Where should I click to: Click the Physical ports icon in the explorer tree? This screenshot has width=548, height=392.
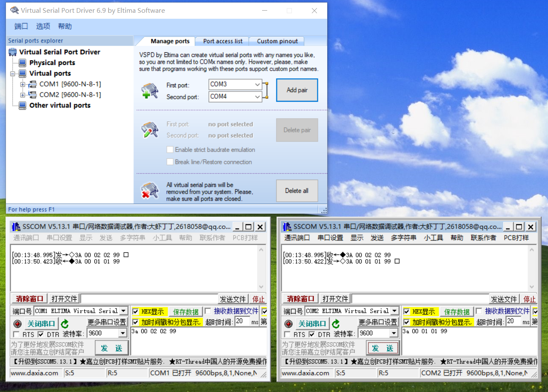point(22,63)
